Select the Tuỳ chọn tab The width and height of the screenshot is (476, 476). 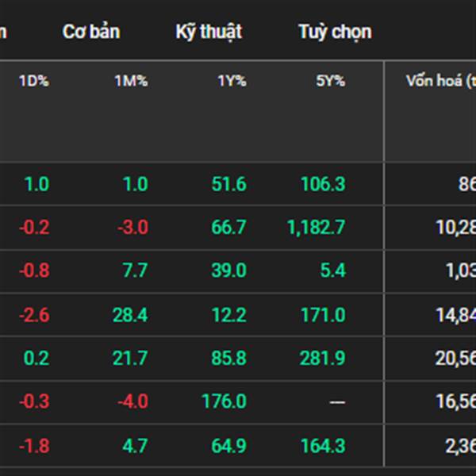(335, 32)
